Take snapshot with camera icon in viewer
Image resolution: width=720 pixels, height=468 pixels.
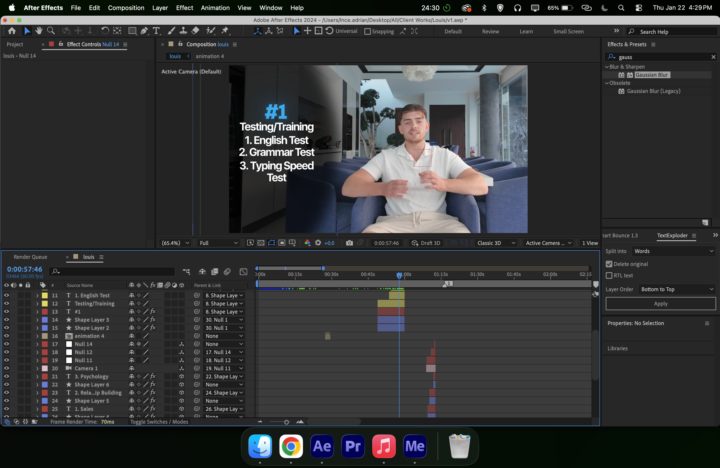[349, 243]
